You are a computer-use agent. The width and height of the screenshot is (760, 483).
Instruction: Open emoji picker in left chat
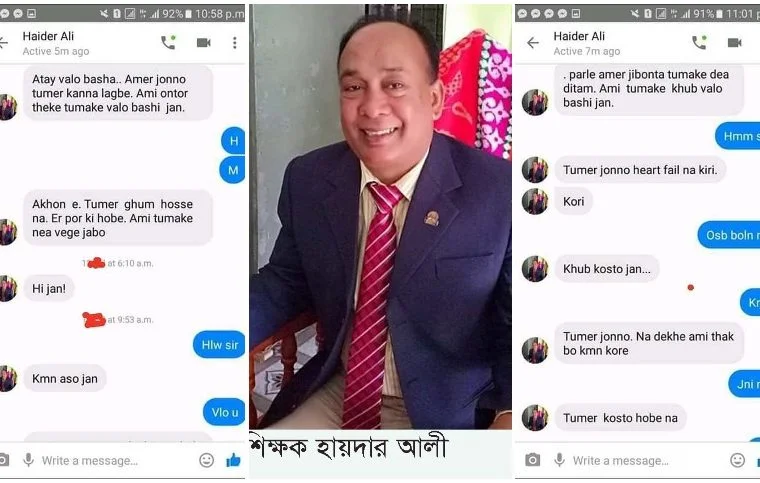pos(206,460)
